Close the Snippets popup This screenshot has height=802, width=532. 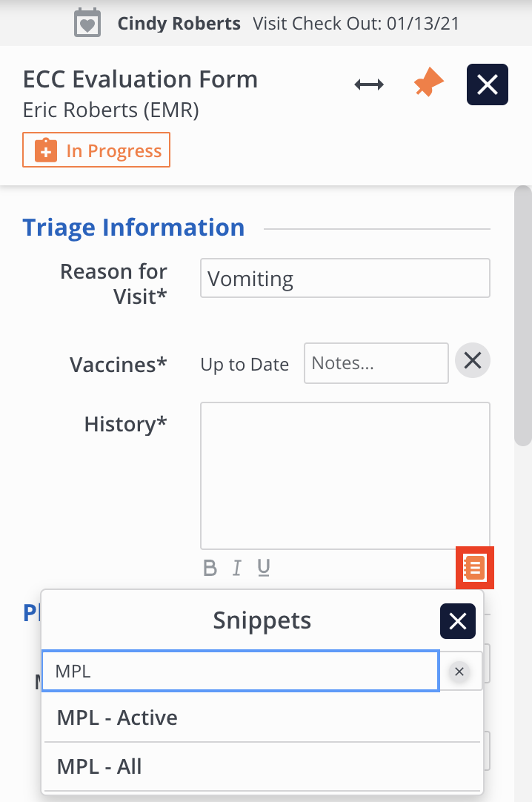coord(457,621)
